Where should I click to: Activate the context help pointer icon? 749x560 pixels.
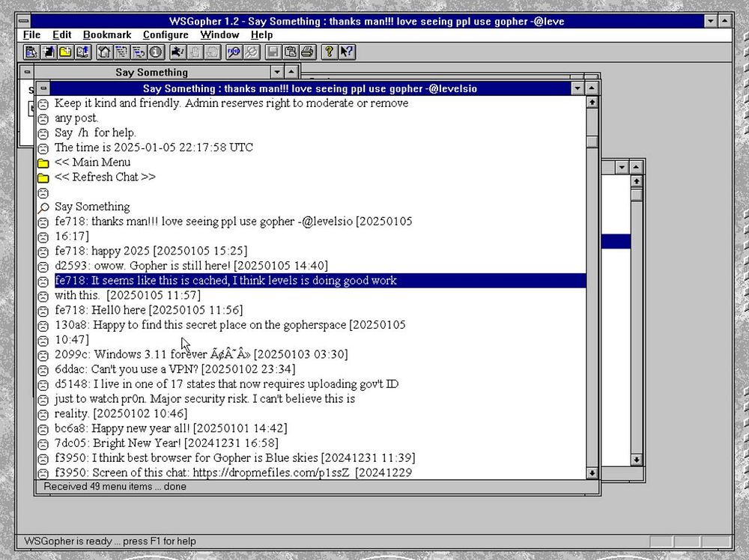click(x=347, y=52)
